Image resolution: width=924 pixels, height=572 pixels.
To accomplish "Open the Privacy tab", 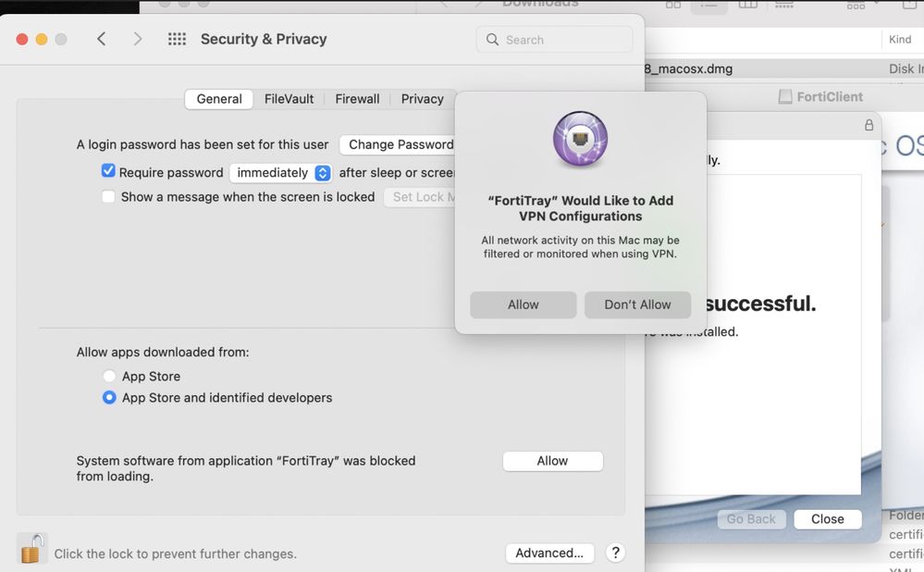I will tap(422, 99).
